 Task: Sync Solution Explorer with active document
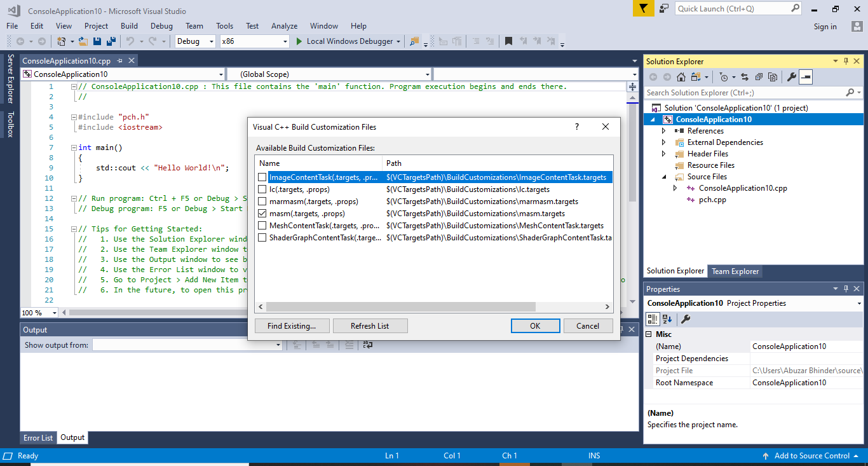(x=745, y=77)
